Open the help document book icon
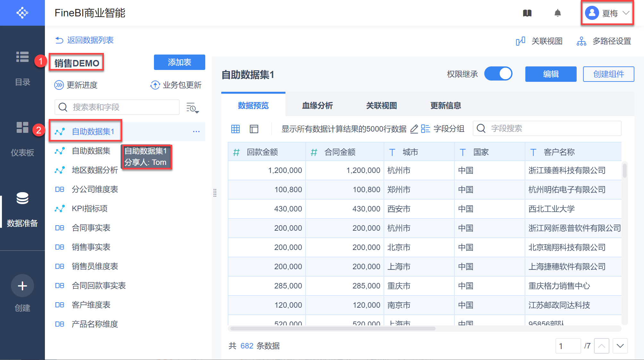The height and width of the screenshot is (360, 644). tap(527, 13)
